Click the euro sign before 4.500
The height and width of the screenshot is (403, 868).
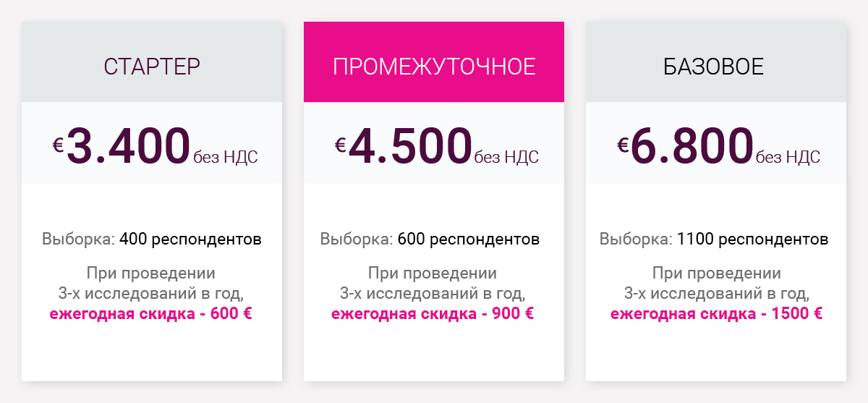coord(341,145)
